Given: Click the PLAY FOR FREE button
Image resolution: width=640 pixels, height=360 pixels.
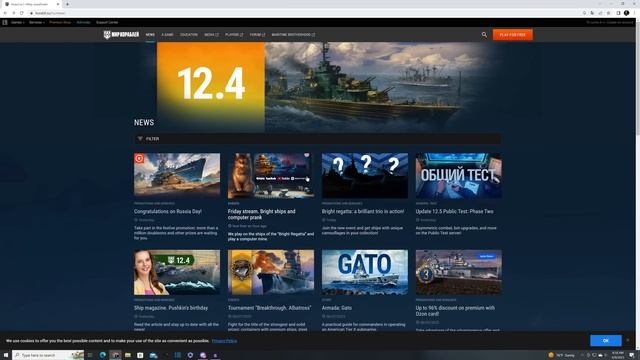Looking at the screenshot, I should pos(513,35).
